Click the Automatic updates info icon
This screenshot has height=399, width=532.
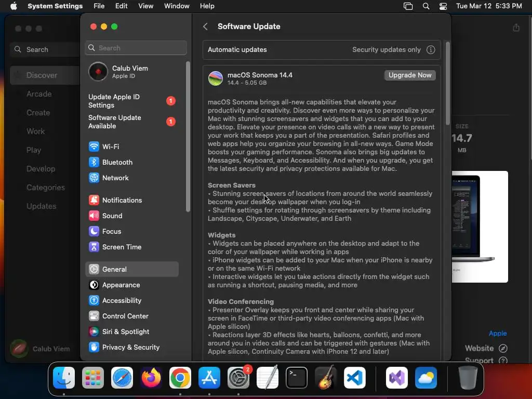click(431, 49)
